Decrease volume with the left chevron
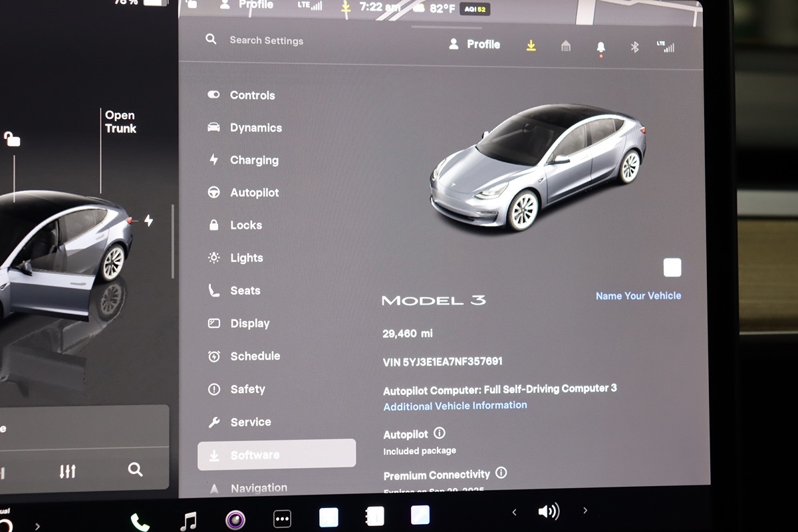Image resolution: width=798 pixels, height=532 pixels. click(514, 511)
